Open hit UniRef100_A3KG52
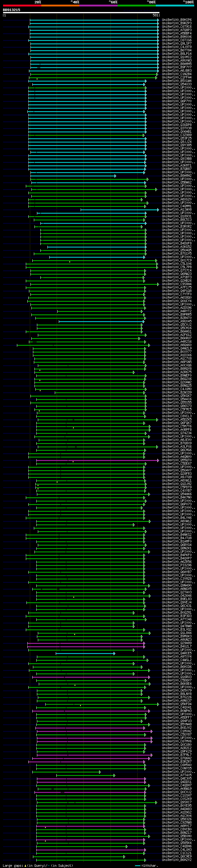 176,247
